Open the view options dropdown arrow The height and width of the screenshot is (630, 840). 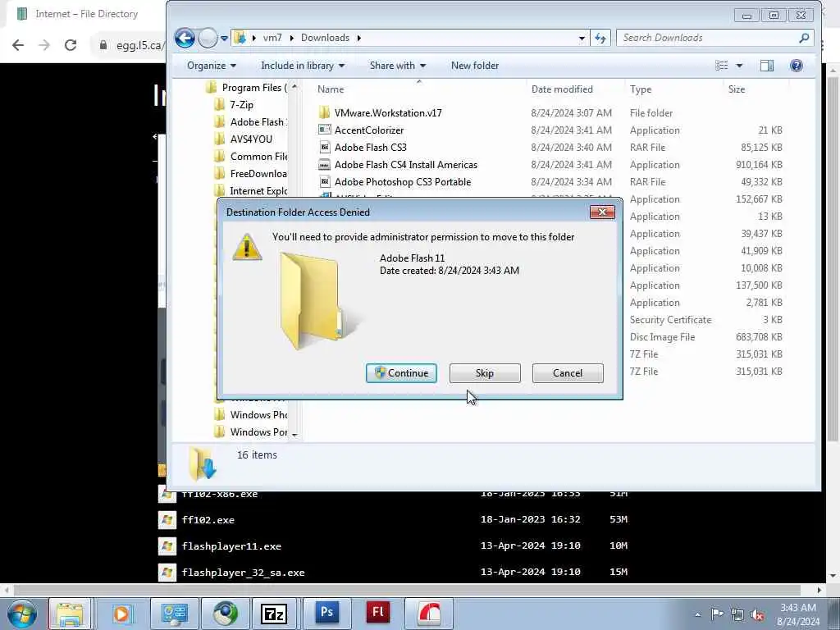(739, 66)
